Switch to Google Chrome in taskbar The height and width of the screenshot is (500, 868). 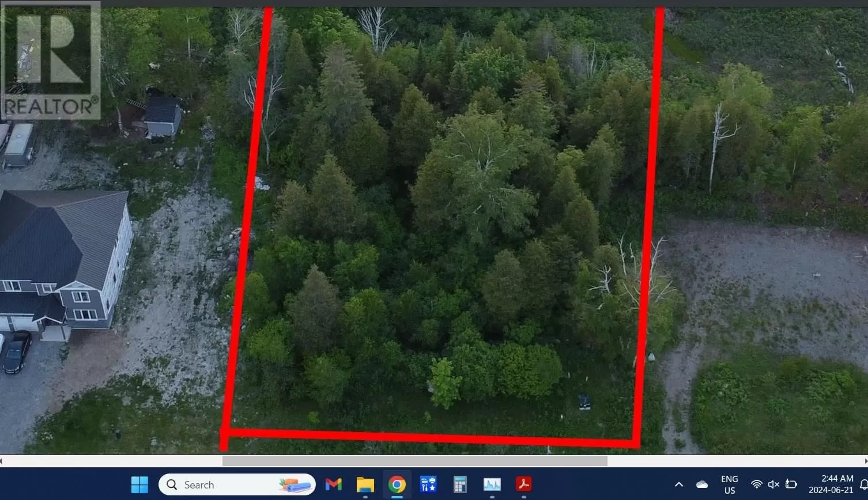[x=397, y=484]
